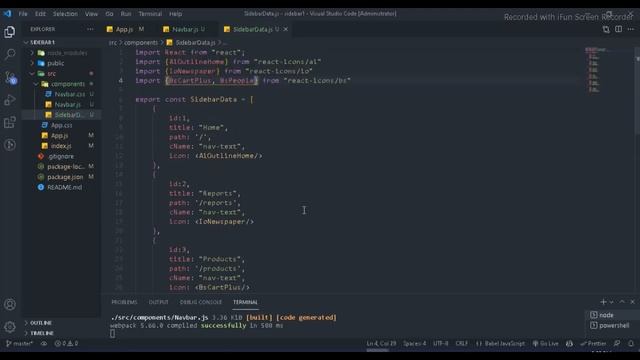This screenshot has height=360, width=640.
Task: Click the components breadcrumb
Action: point(140,42)
